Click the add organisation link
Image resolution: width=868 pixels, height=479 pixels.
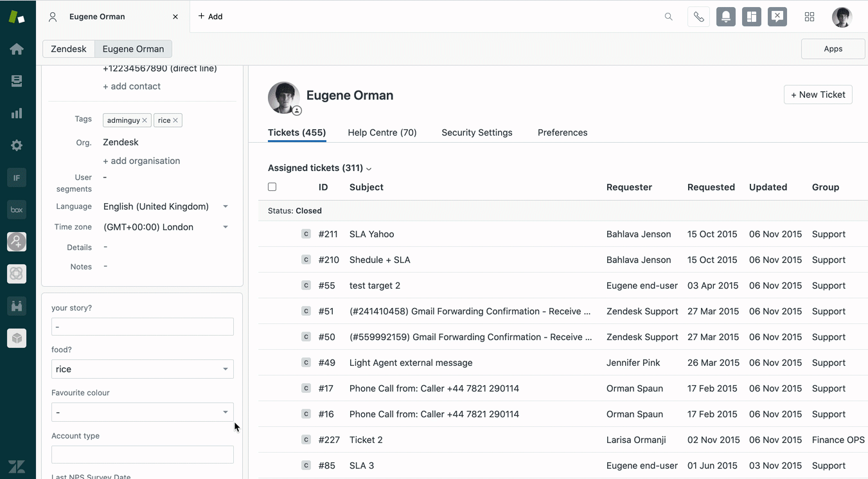pyautogui.click(x=141, y=161)
